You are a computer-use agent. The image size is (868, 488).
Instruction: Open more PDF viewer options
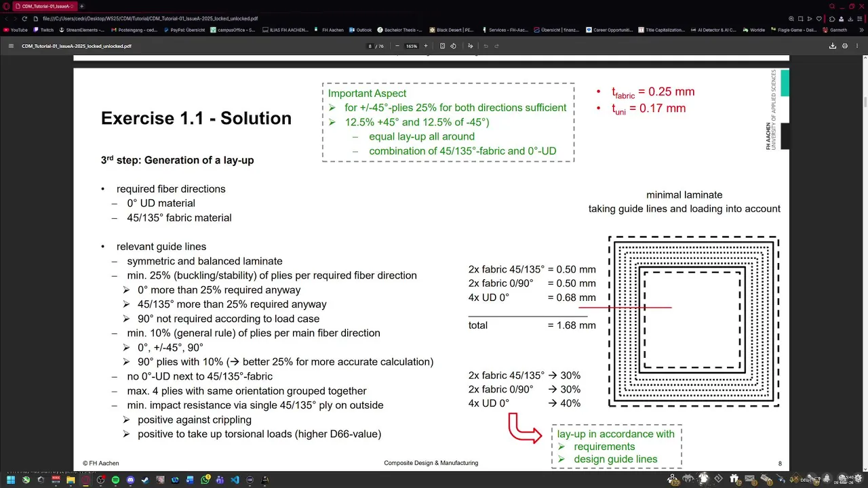click(x=857, y=46)
